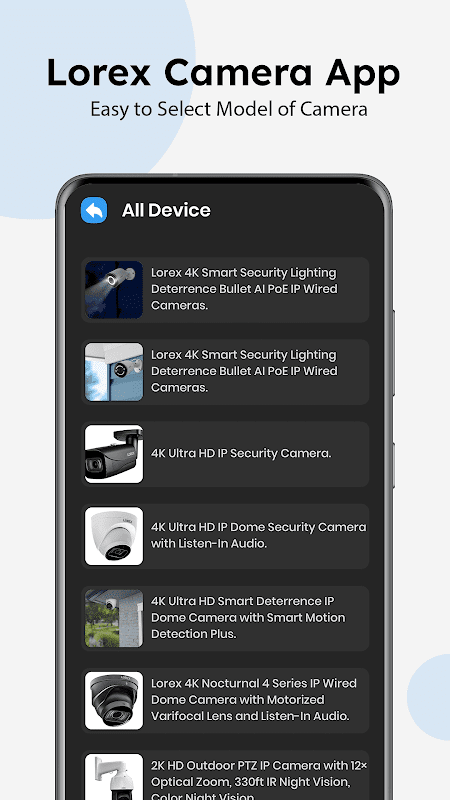The width and height of the screenshot is (450, 800).
Task: Choose 4K Ultra HD IP Dome with Listen-In Audio
Action: pyautogui.click(x=225, y=536)
